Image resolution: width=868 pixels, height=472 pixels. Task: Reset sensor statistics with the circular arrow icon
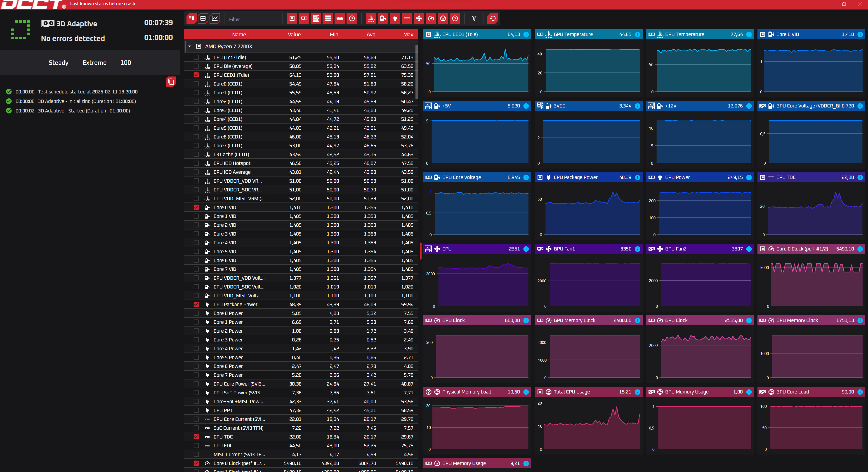[493, 19]
